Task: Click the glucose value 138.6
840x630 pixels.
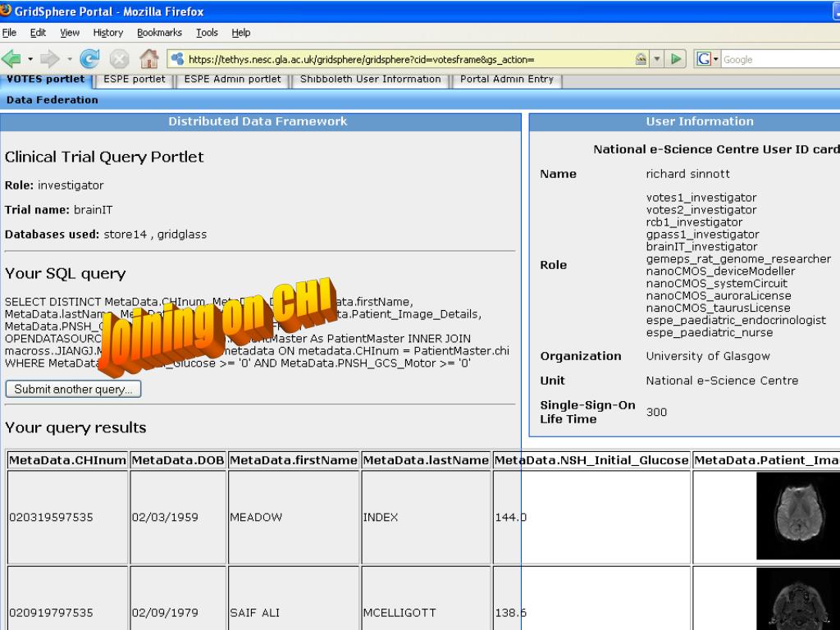Action: point(510,613)
